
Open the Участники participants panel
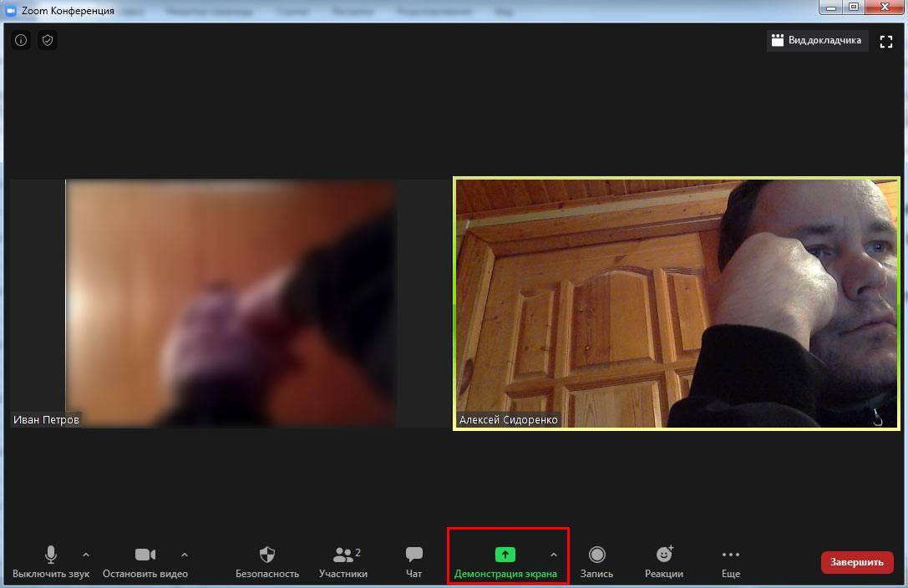(x=343, y=562)
